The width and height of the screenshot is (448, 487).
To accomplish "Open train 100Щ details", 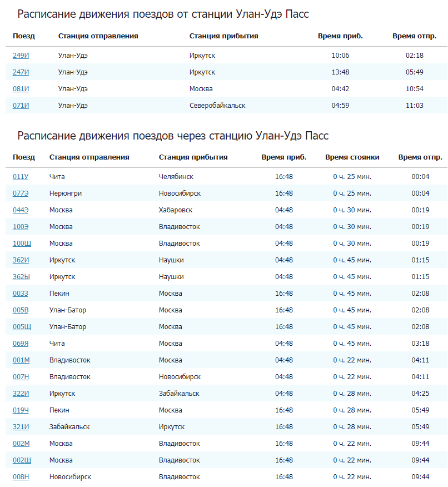I will [x=21, y=244].
